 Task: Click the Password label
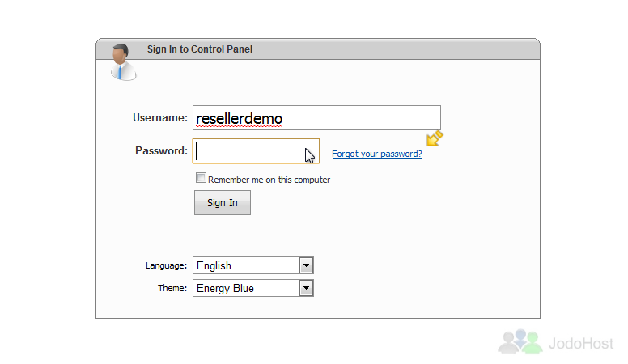click(x=161, y=151)
